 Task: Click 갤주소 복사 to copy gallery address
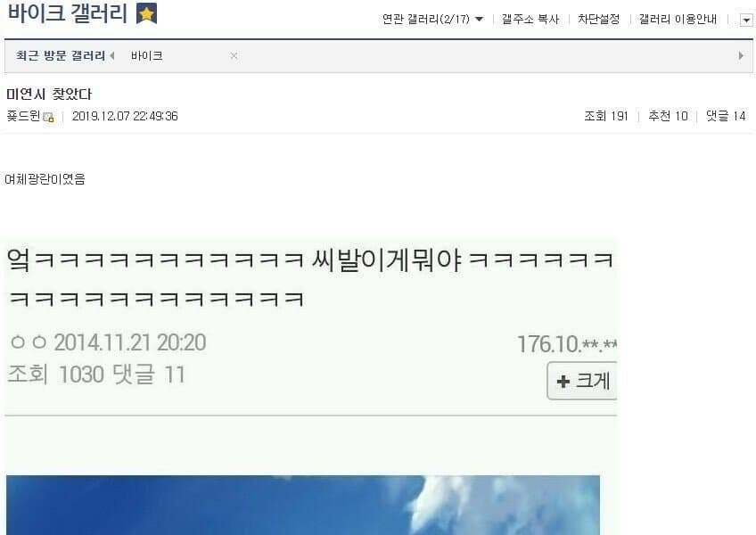530,20
